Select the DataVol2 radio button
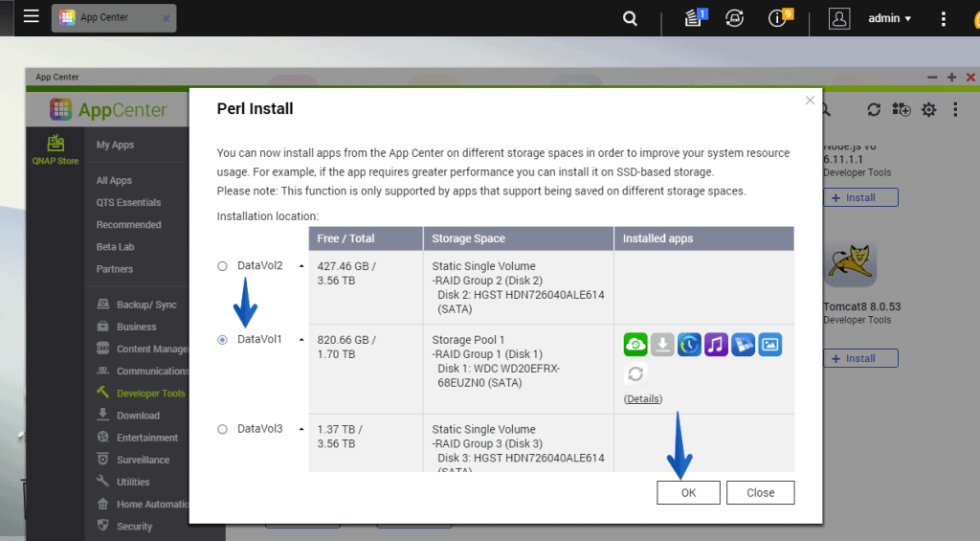Image resolution: width=980 pixels, height=541 pixels. (223, 265)
